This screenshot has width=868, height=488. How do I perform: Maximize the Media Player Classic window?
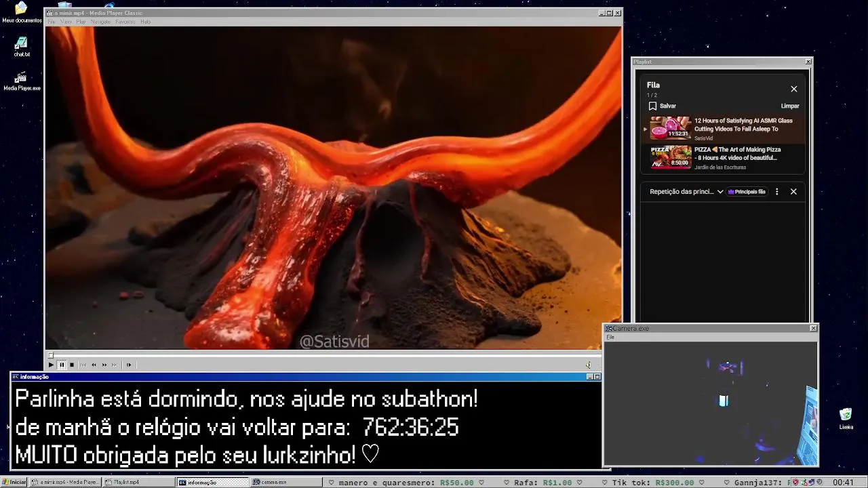[609, 13]
